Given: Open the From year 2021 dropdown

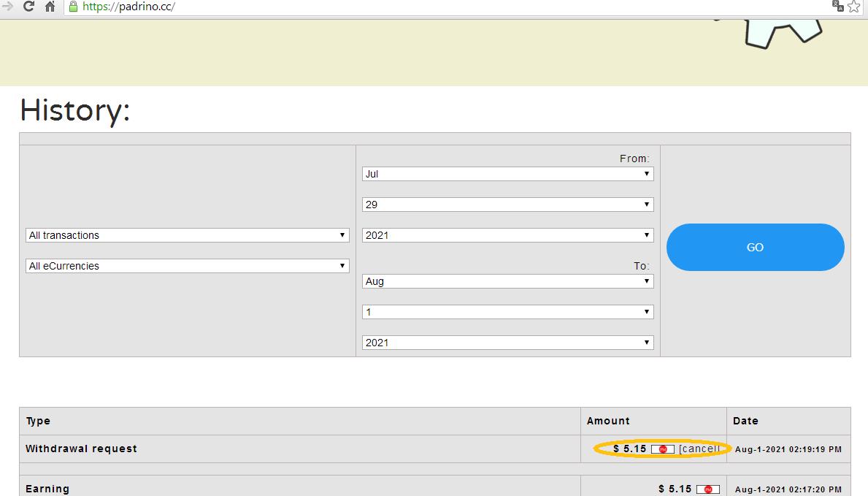Looking at the screenshot, I should [x=507, y=235].
